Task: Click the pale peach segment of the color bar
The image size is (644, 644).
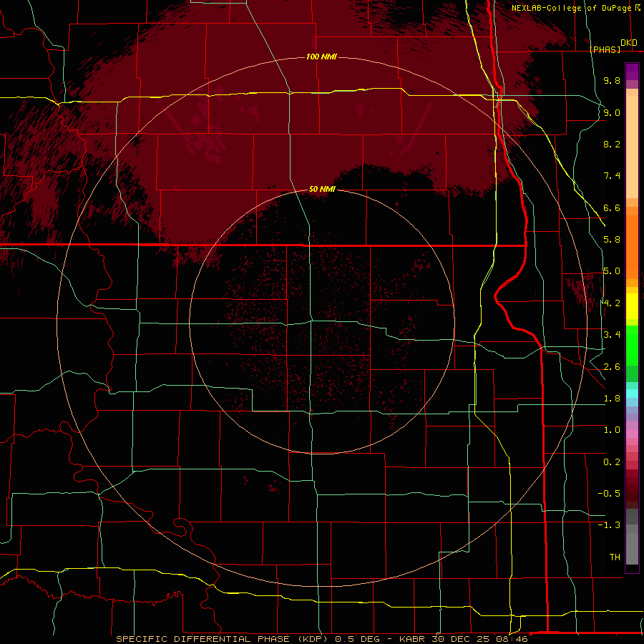Action: click(632, 147)
